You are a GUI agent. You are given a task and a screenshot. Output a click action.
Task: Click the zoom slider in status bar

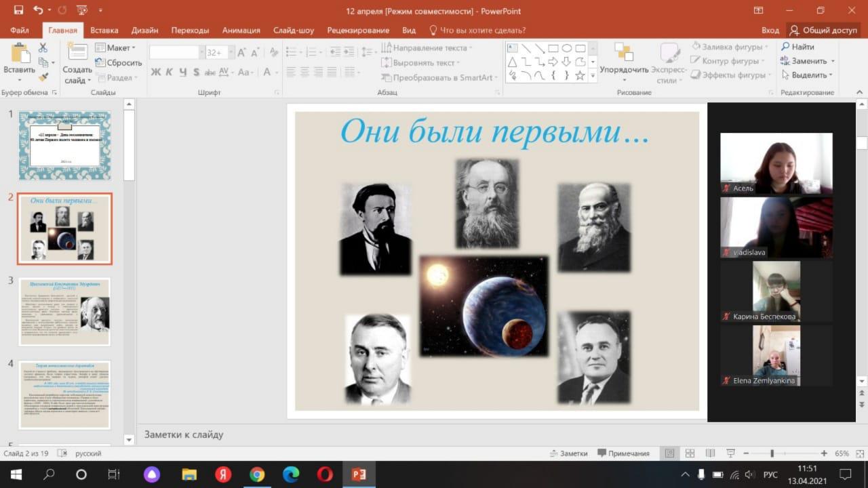coord(772,453)
